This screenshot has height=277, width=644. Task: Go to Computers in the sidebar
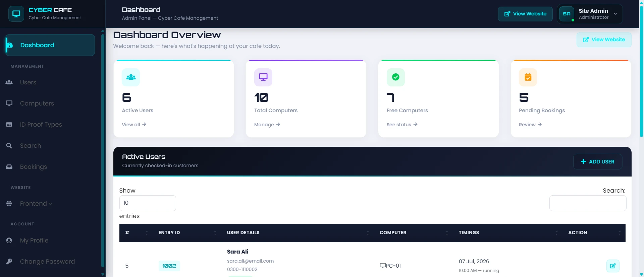[37, 103]
